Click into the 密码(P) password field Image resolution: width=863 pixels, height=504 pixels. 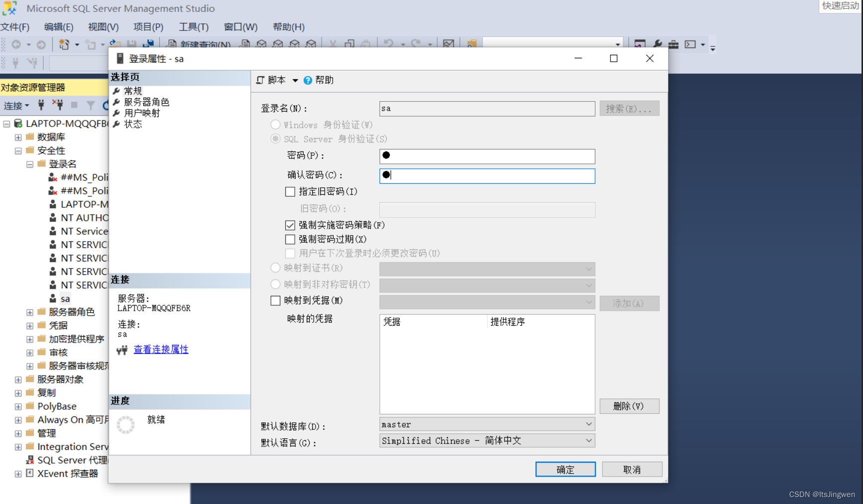pos(487,156)
